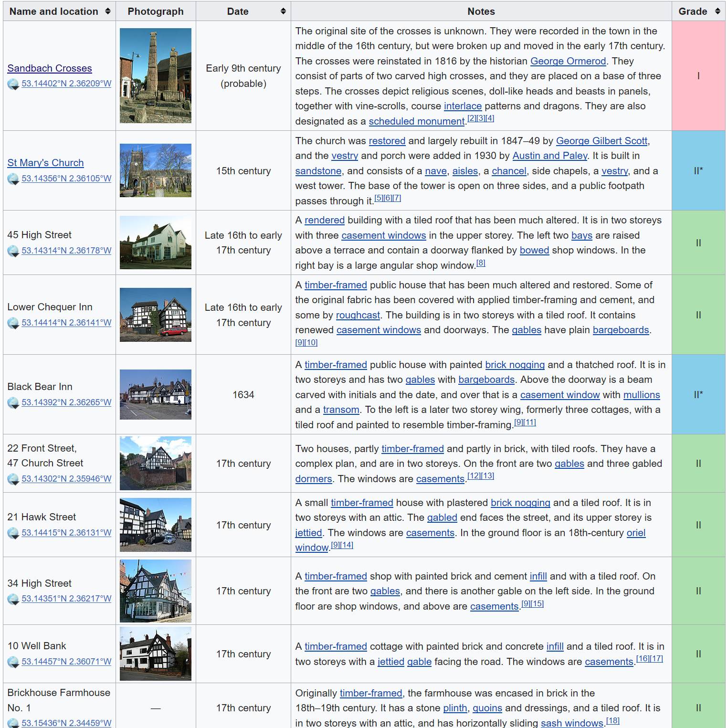Screen dimensions: 728x728
Task: Sort table by Grade column arrows
Action: tap(717, 11)
